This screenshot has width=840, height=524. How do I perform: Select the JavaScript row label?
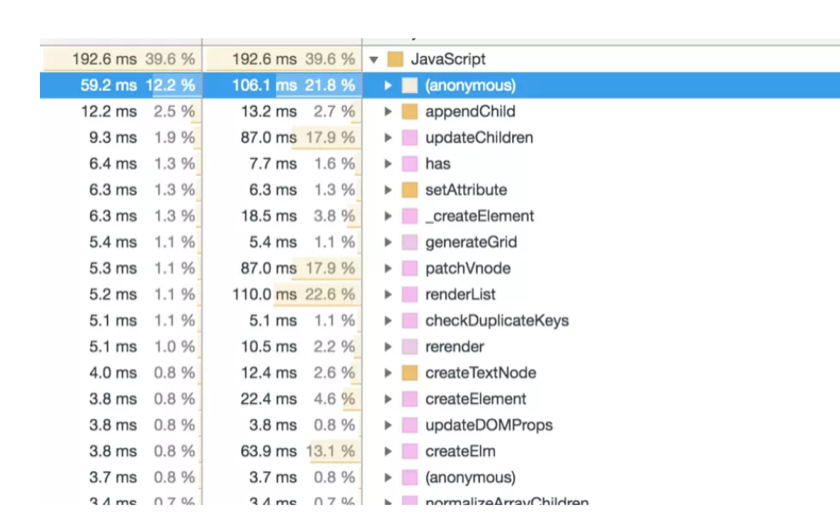click(448, 59)
